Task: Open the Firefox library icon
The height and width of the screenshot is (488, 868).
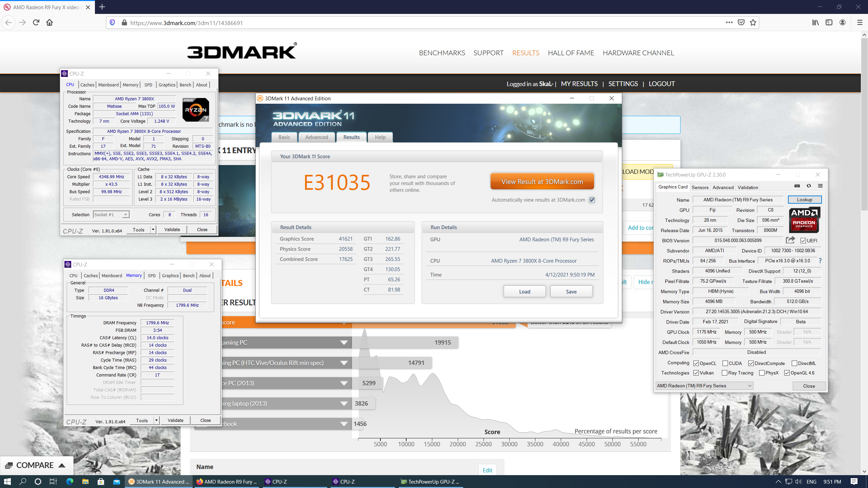Action: pyautogui.click(x=815, y=23)
